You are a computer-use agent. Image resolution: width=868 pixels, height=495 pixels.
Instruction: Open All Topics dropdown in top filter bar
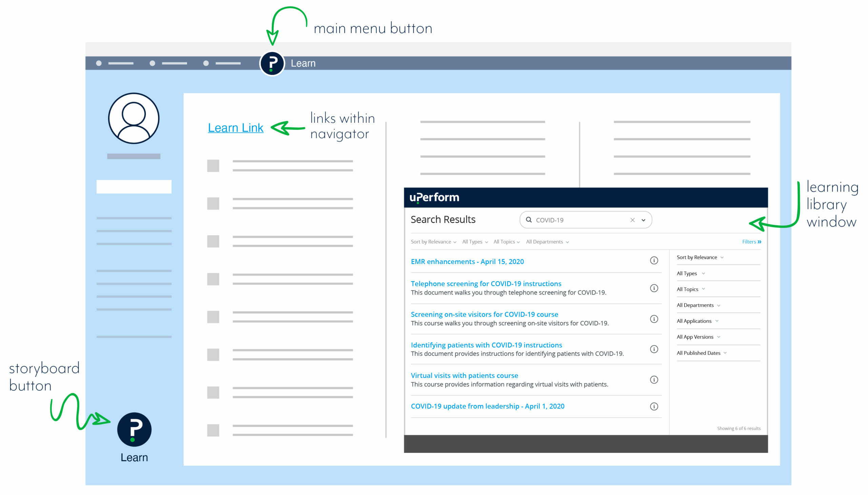(506, 242)
